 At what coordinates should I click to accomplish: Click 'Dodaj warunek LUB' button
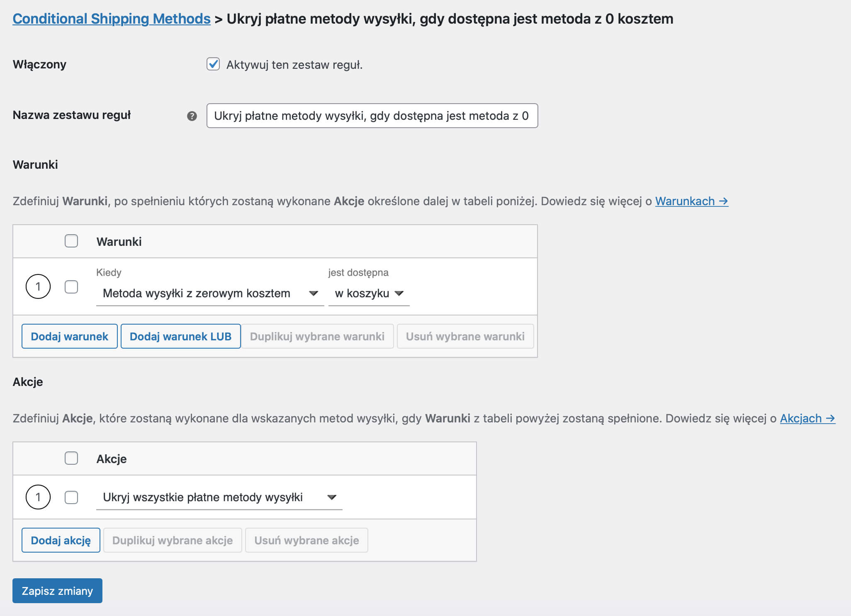(x=180, y=336)
